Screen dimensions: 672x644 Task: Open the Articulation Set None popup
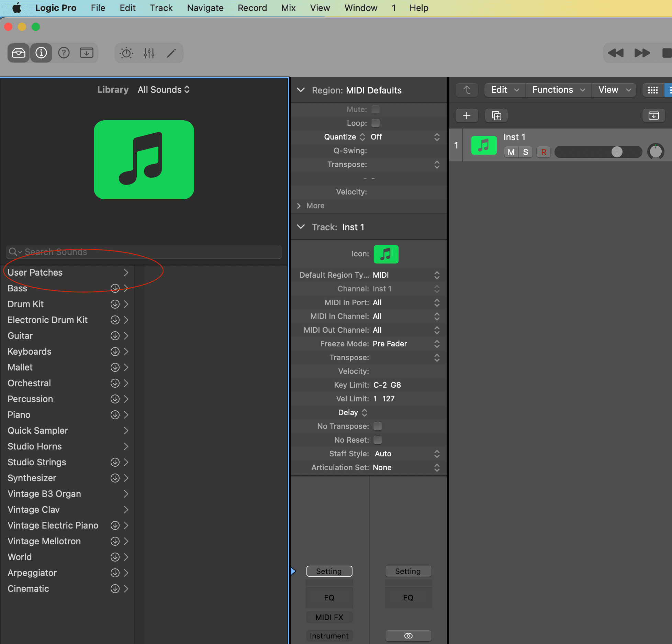(406, 467)
